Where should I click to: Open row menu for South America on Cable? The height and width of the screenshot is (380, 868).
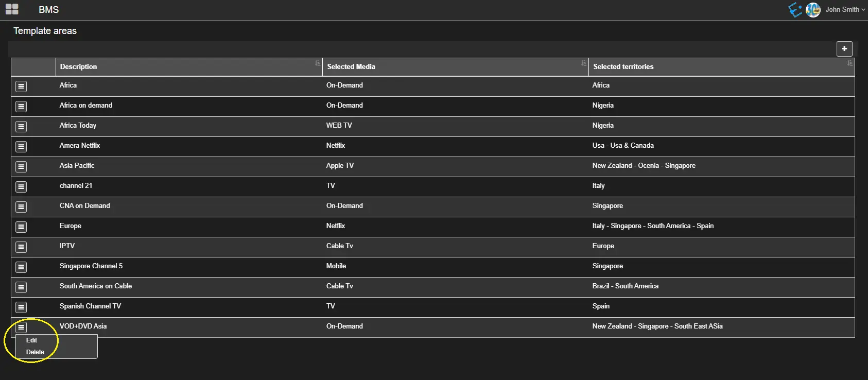pos(21,287)
